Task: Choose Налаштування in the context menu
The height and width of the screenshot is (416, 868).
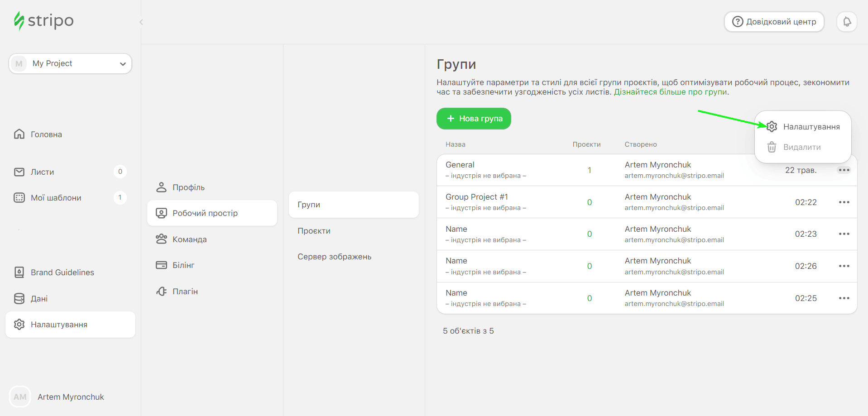Action: 810,127
